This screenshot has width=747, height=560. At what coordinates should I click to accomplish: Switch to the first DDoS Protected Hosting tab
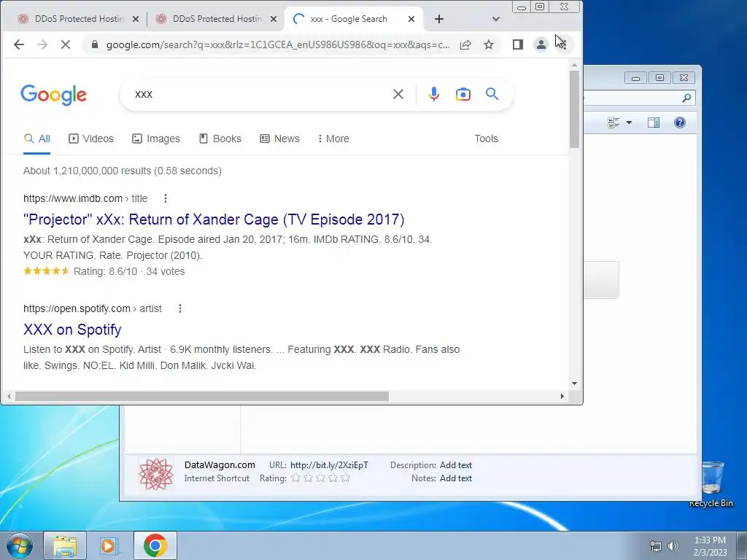click(x=71, y=19)
